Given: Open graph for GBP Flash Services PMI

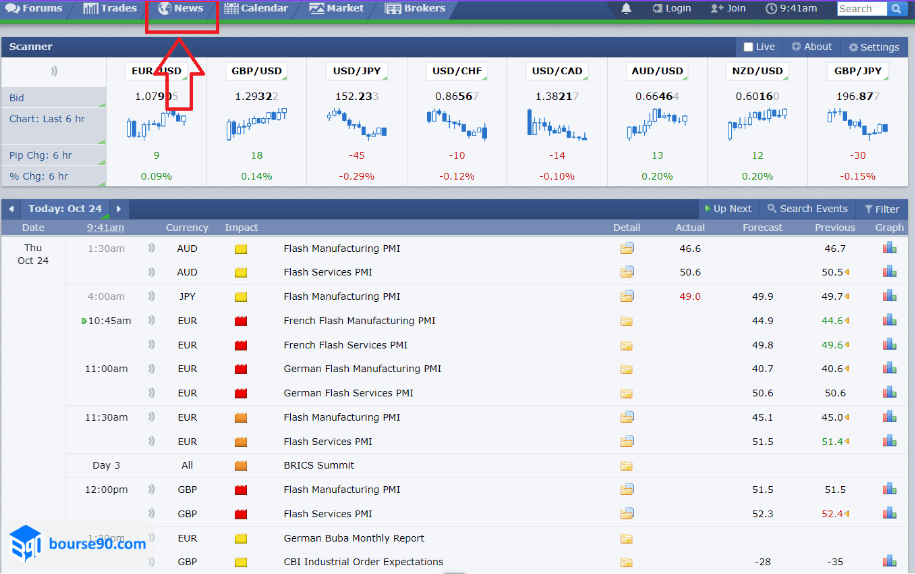Looking at the screenshot, I should 889,514.
